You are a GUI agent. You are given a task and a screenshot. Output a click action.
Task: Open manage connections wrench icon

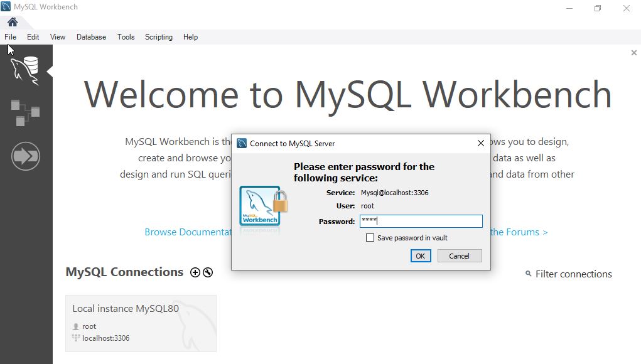pos(208,272)
